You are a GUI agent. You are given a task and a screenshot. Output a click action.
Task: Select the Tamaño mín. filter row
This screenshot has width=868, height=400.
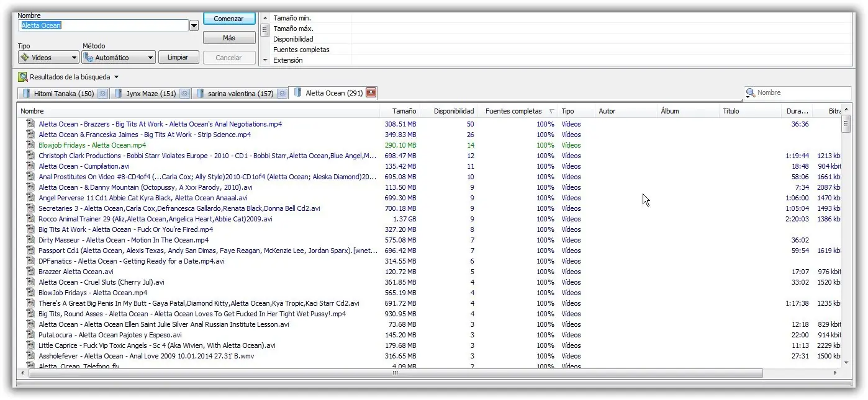(x=561, y=18)
